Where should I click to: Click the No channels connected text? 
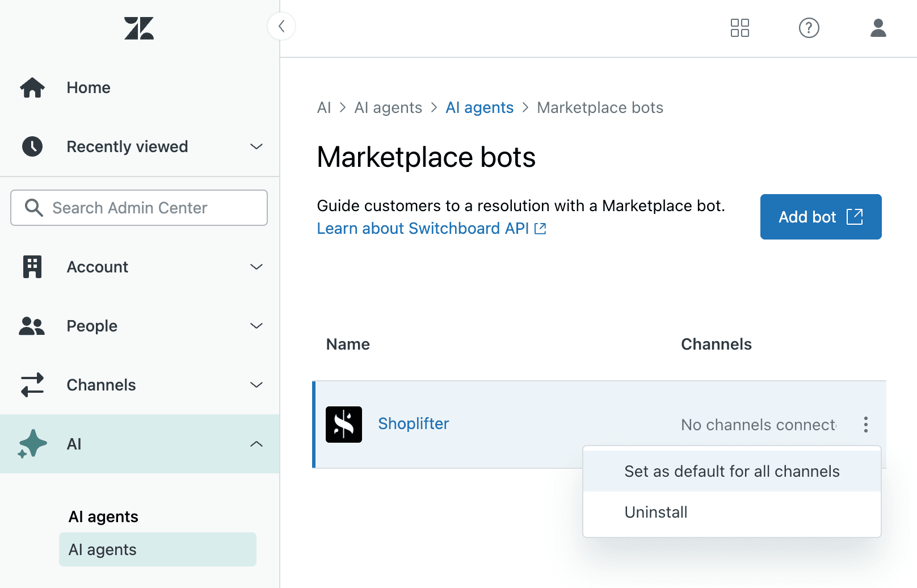pyautogui.click(x=758, y=425)
